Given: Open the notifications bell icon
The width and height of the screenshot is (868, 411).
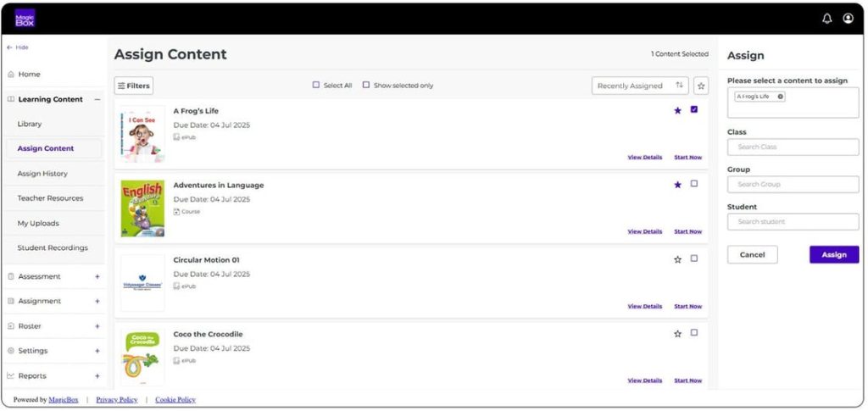Looking at the screenshot, I should [x=827, y=19].
